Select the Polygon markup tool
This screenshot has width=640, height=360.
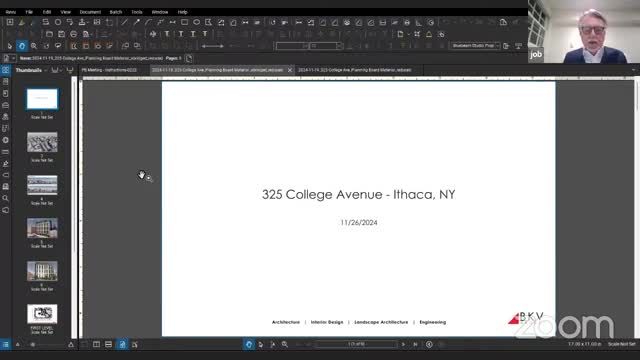(x=209, y=22)
